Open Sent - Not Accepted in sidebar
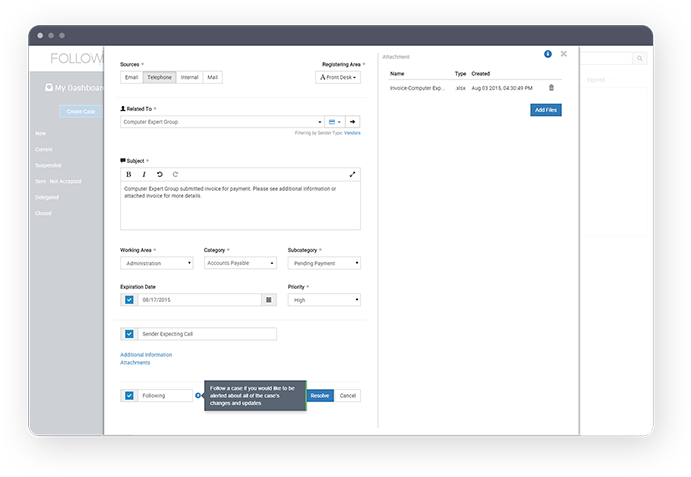This screenshot has width=691, height=477. [58, 181]
